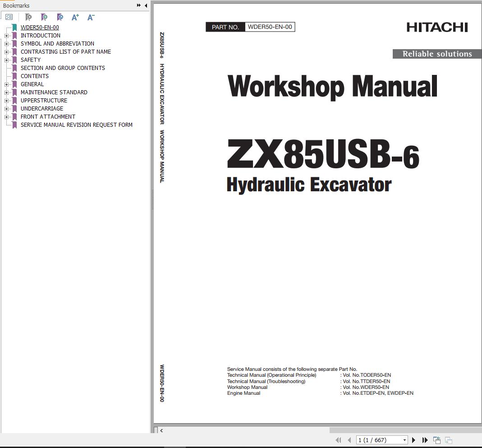Click the bookmark icon beside SECTION AND GROUP CONTENTS
This screenshot has height=448, width=482.
coord(14,68)
